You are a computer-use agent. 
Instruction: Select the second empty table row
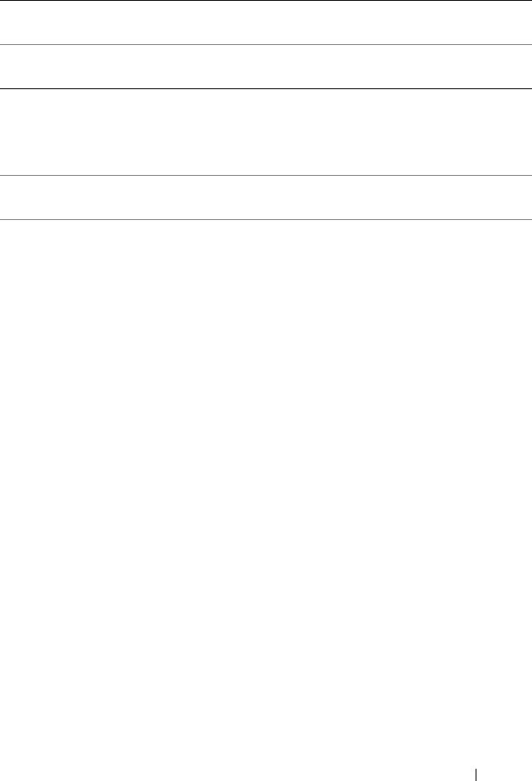pyautogui.click(x=266, y=67)
